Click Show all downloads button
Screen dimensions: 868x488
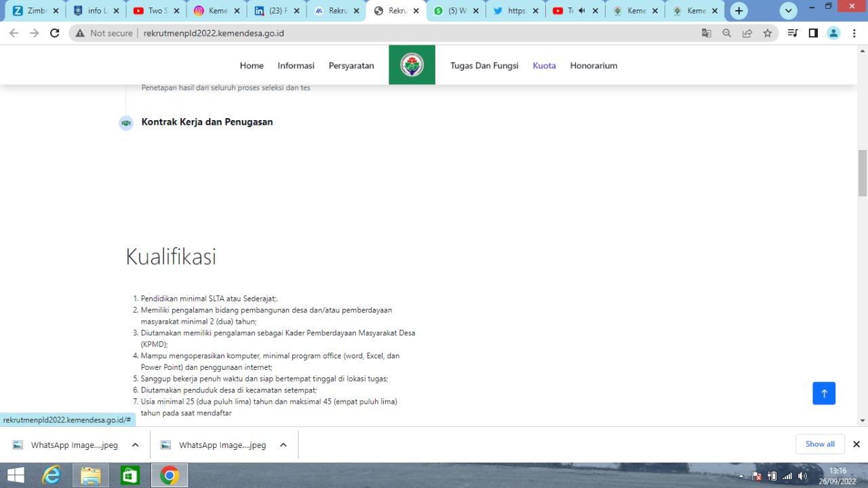coord(820,444)
